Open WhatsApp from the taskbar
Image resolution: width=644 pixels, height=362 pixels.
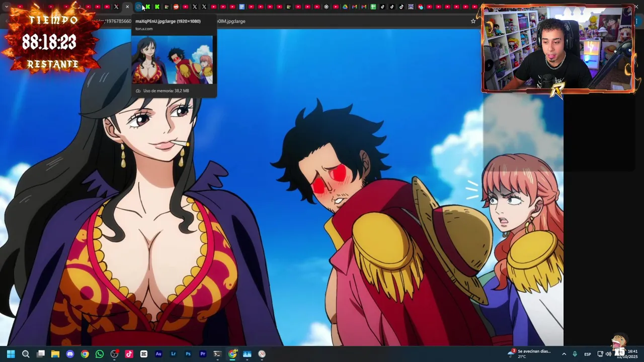100,354
